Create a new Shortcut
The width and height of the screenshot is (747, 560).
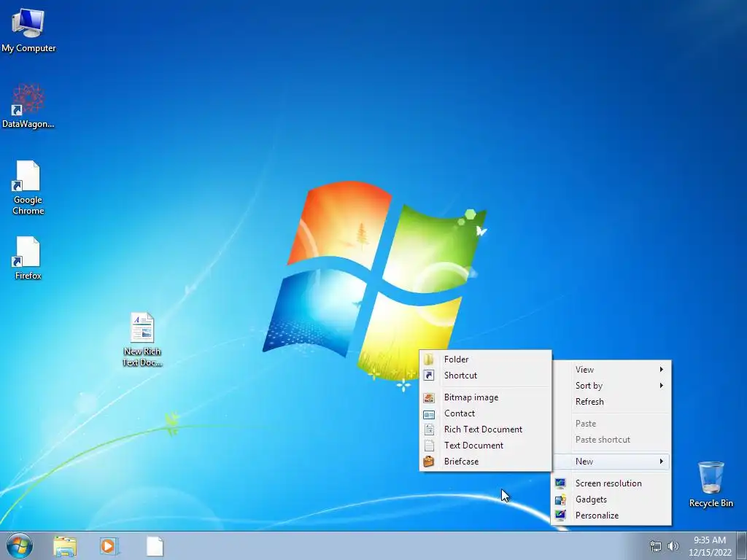pyautogui.click(x=485, y=376)
